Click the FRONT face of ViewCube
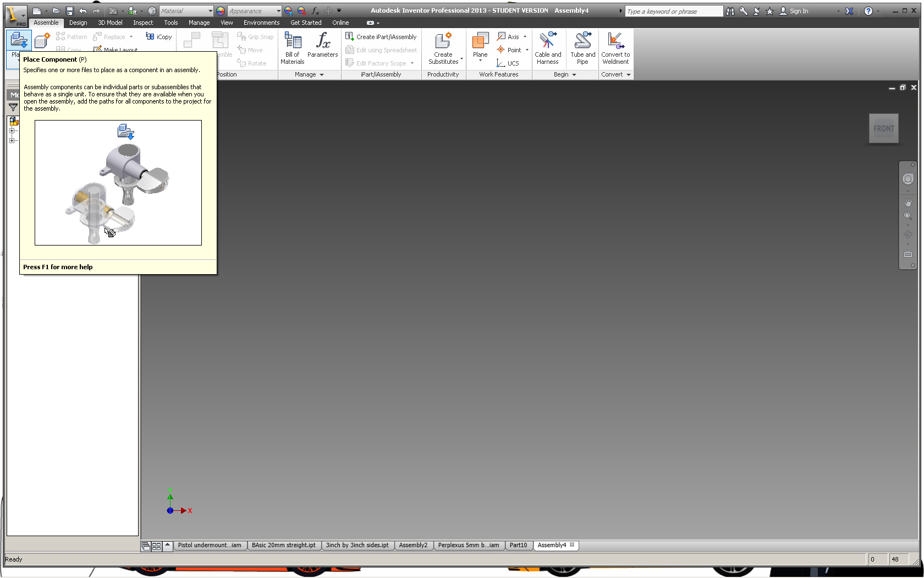Screen dimensions: 924x578 click(x=884, y=128)
